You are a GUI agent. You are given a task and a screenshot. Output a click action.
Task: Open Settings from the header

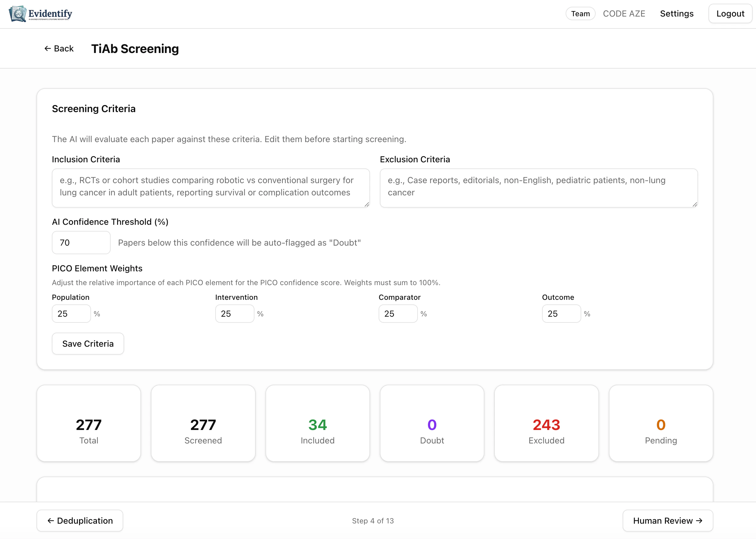pos(676,13)
